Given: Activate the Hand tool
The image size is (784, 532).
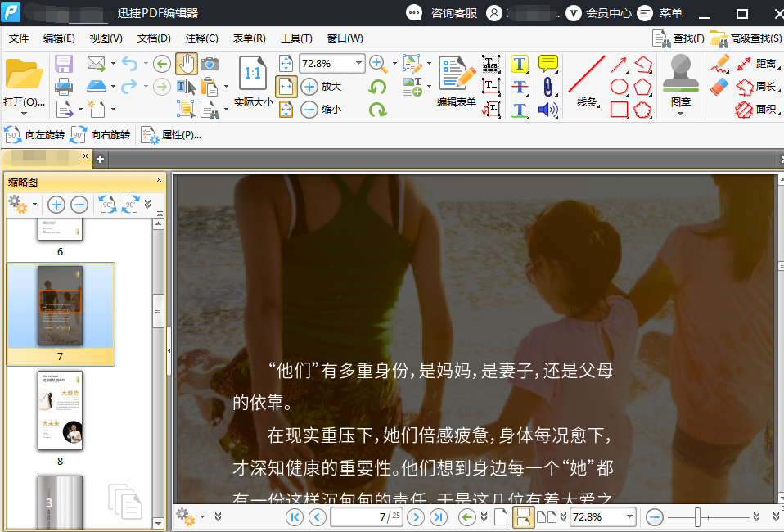Looking at the screenshot, I should [x=186, y=64].
